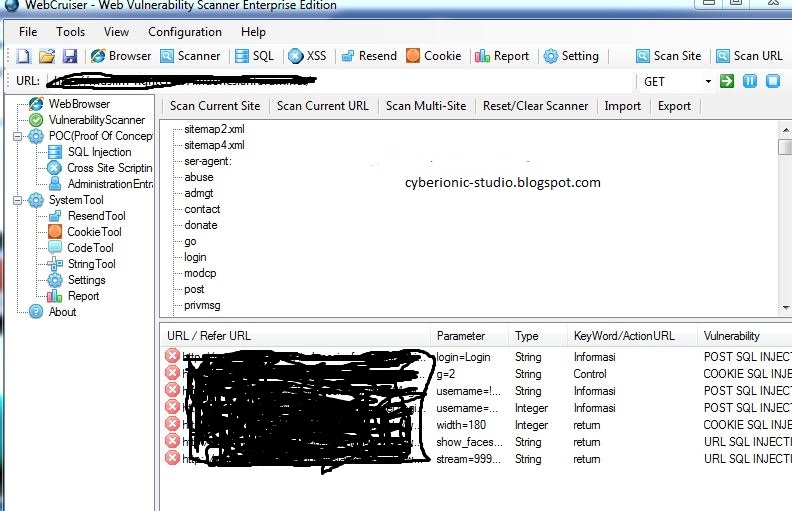
Task: Open the Setting toolbar button
Action: tap(571, 56)
